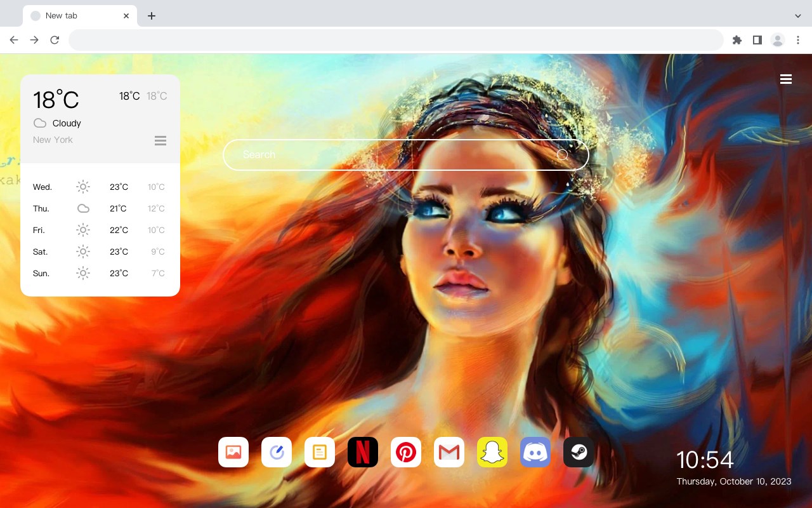
Task: Click the Cloudy condition text
Action: pyautogui.click(x=67, y=123)
